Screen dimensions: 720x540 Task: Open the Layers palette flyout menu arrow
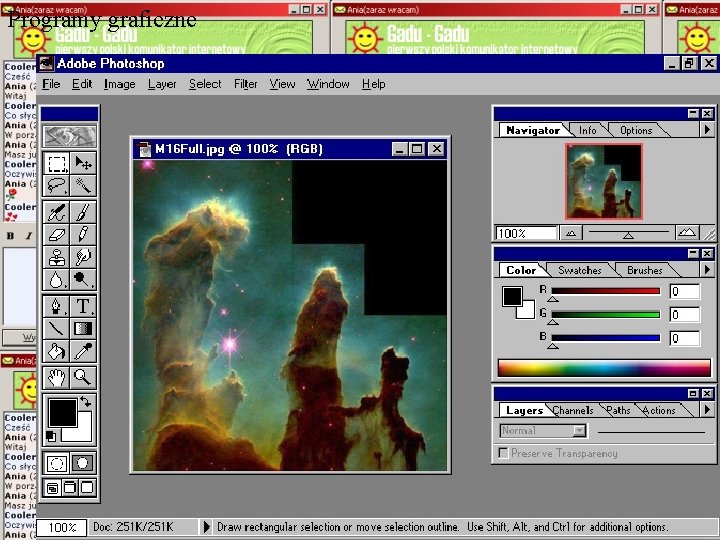click(x=707, y=409)
